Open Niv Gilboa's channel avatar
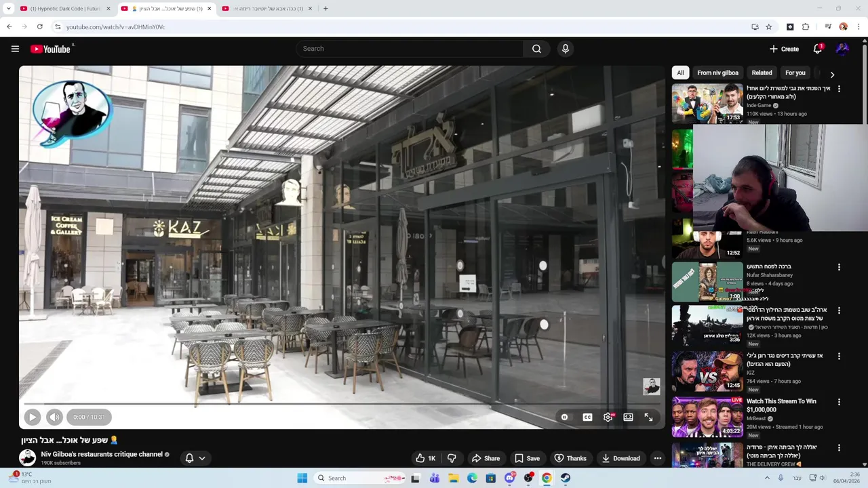The height and width of the screenshot is (488, 868). [27, 457]
